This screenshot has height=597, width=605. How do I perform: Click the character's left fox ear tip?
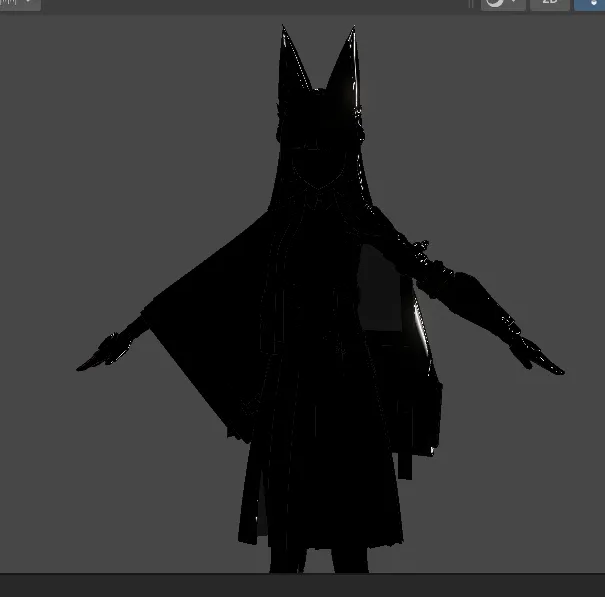tap(283, 32)
